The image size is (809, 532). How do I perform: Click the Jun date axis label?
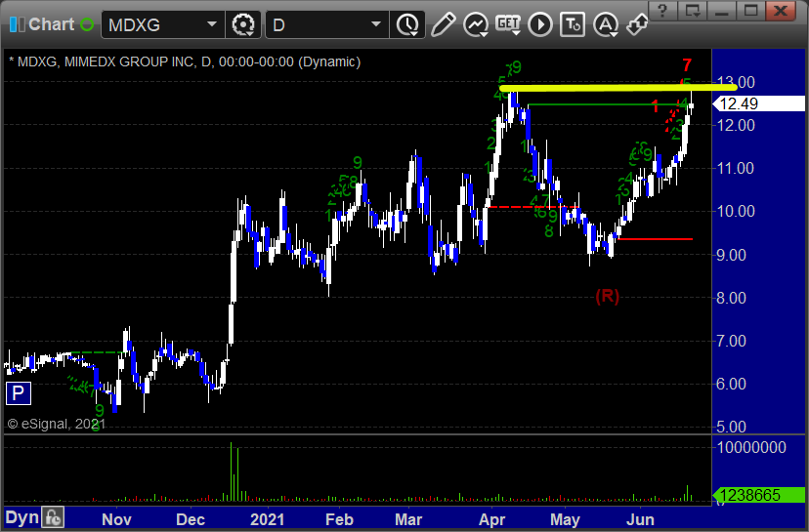click(640, 519)
